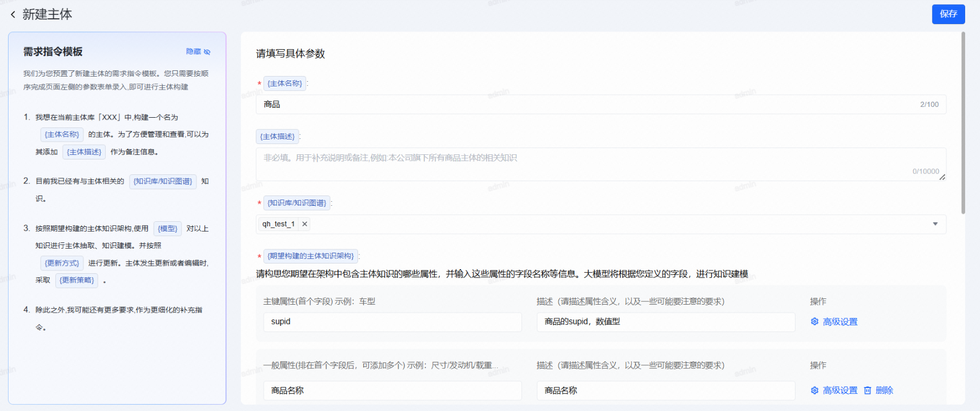Screen dimensions: 980x411
Task: Click the vertical scrollbar on the form
Action: click(963, 123)
